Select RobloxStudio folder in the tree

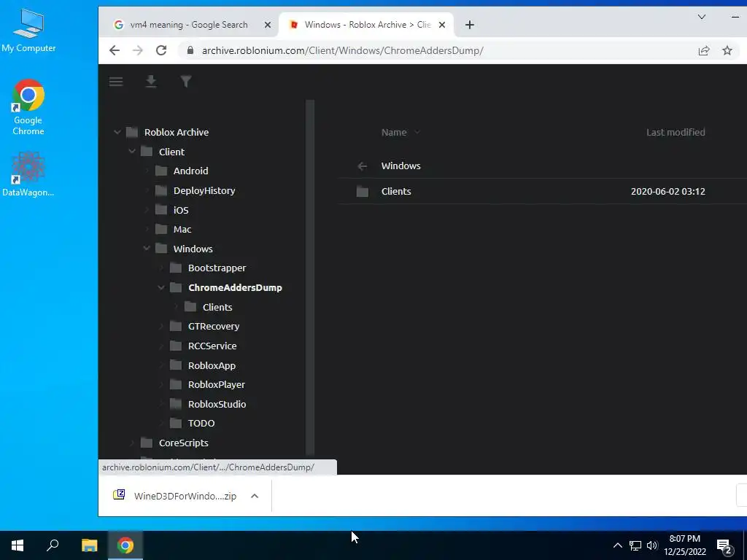(x=217, y=404)
